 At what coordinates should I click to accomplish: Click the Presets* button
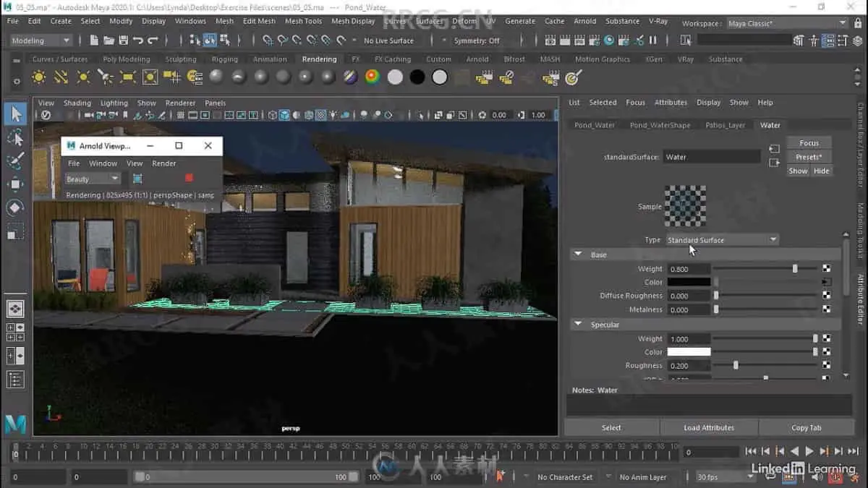tap(809, 157)
